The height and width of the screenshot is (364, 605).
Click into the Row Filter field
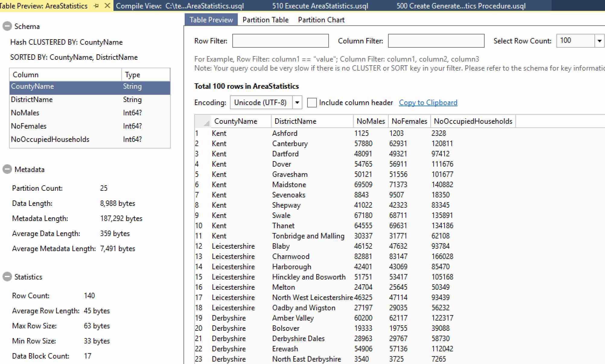pyautogui.click(x=280, y=41)
